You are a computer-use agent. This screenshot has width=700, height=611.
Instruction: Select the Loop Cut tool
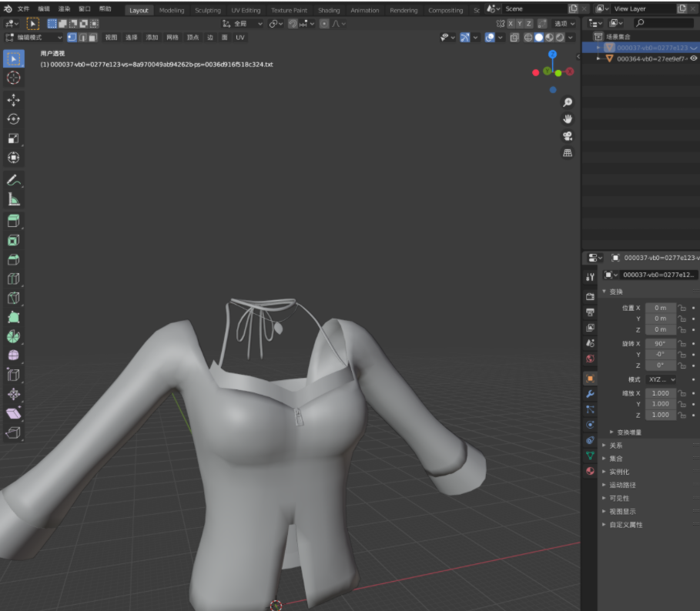click(x=13, y=279)
